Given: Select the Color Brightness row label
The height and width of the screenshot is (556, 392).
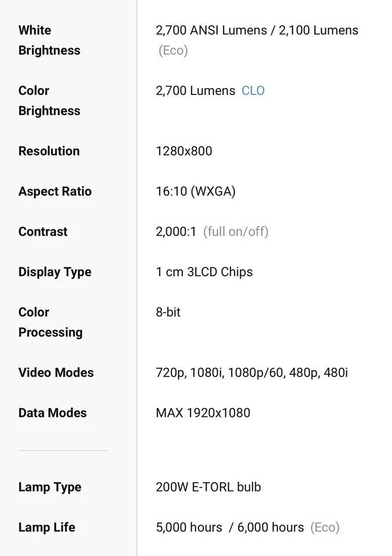Looking at the screenshot, I should (x=49, y=100).
